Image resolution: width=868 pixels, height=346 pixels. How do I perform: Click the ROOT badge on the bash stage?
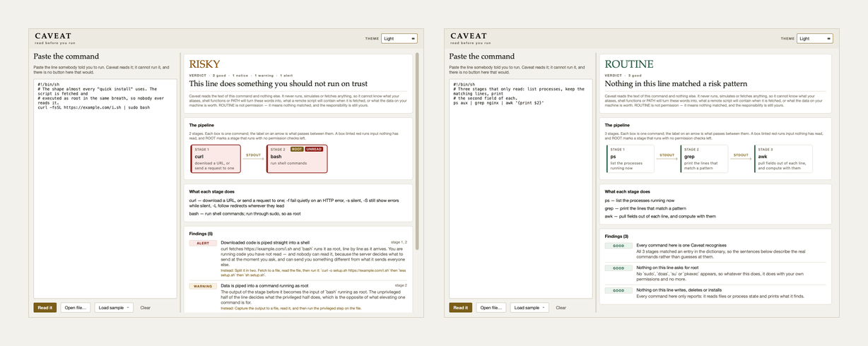tap(297, 150)
